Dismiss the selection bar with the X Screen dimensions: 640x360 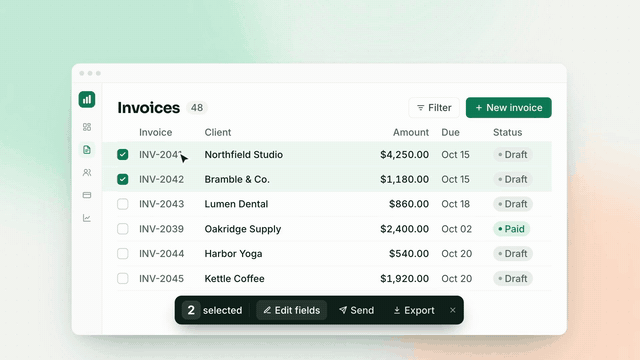[453, 310]
